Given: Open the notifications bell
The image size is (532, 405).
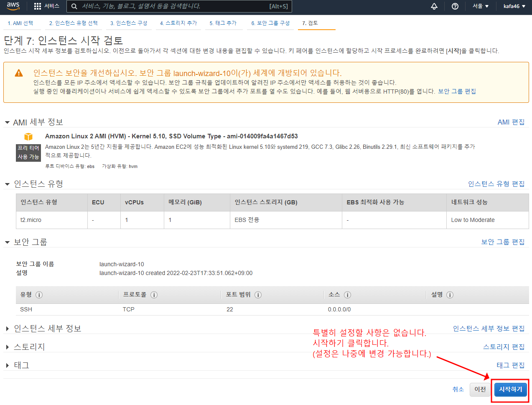Looking at the screenshot, I should click(x=434, y=6).
